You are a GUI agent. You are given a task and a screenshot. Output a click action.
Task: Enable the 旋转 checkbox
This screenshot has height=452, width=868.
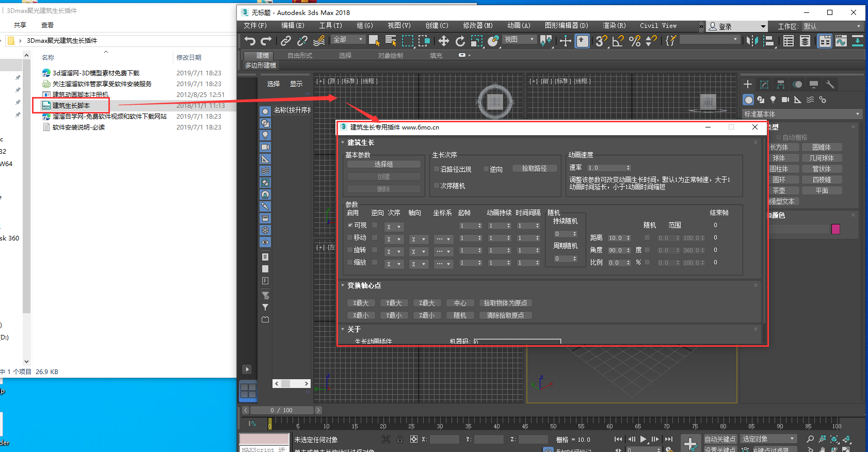coord(350,250)
